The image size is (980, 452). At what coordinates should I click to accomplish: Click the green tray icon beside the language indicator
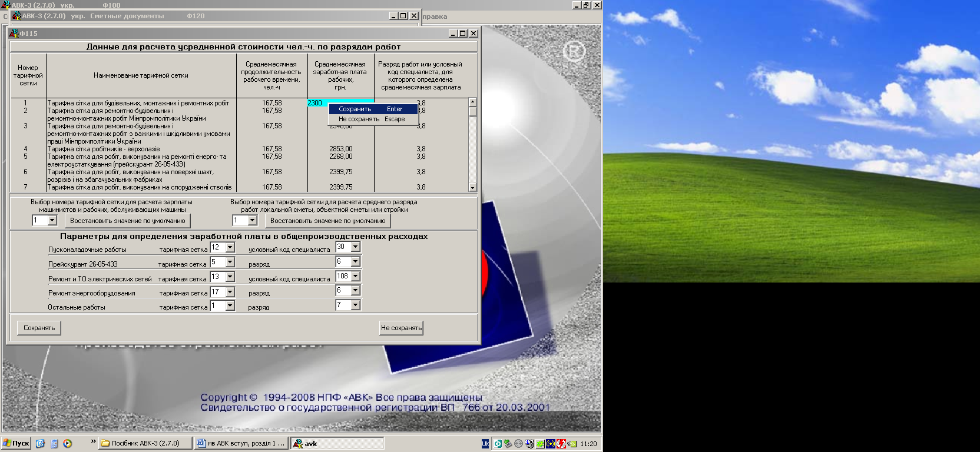498,444
